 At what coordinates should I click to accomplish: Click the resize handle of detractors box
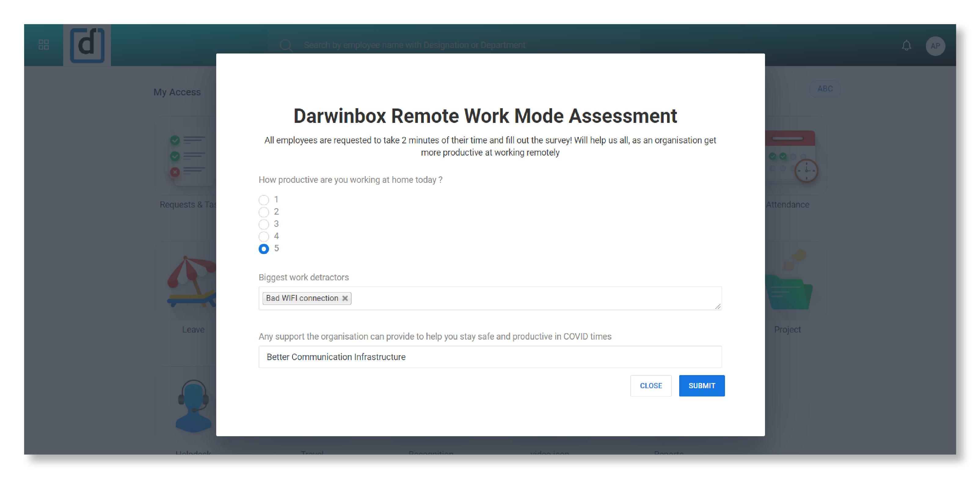coord(717,306)
